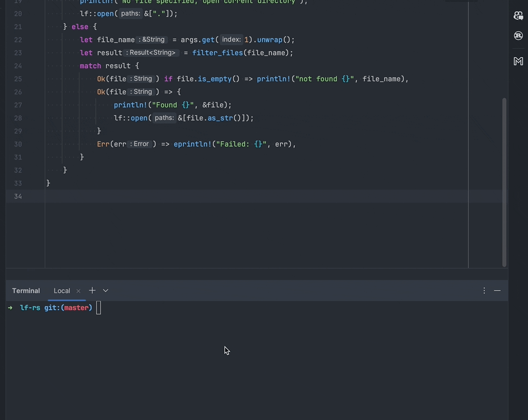Click the 'result' variable on line 23
Viewport: 528px width, 420px height.
(x=110, y=53)
